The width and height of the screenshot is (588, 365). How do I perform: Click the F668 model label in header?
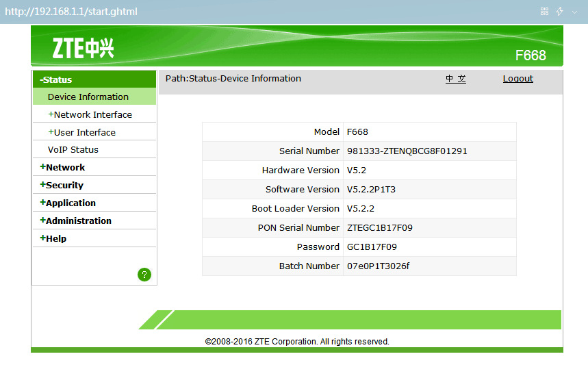pos(531,55)
